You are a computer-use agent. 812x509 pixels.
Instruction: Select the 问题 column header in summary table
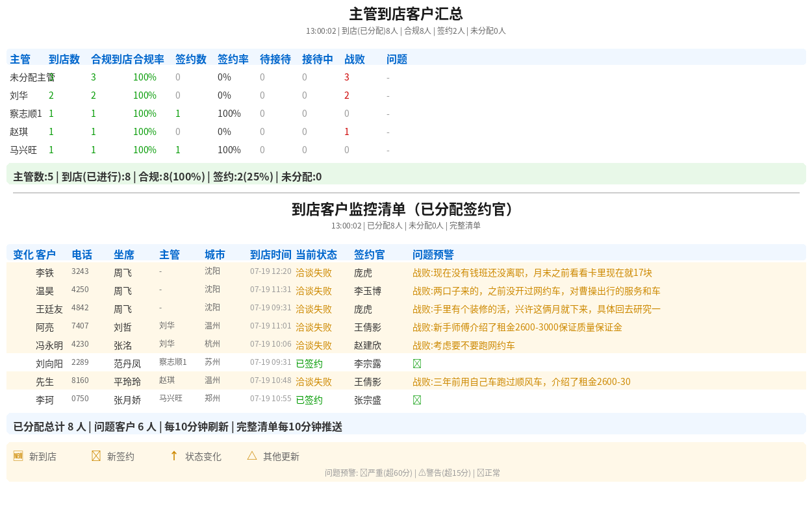pos(397,59)
